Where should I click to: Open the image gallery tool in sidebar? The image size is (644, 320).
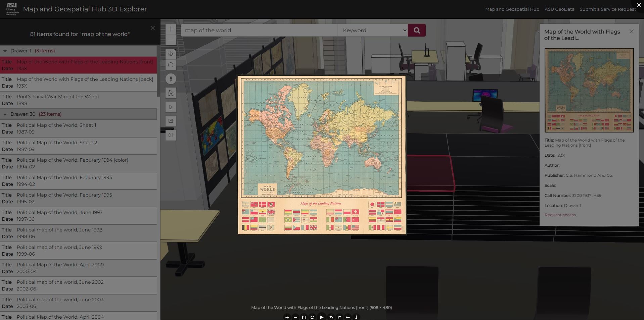pyautogui.click(x=171, y=121)
